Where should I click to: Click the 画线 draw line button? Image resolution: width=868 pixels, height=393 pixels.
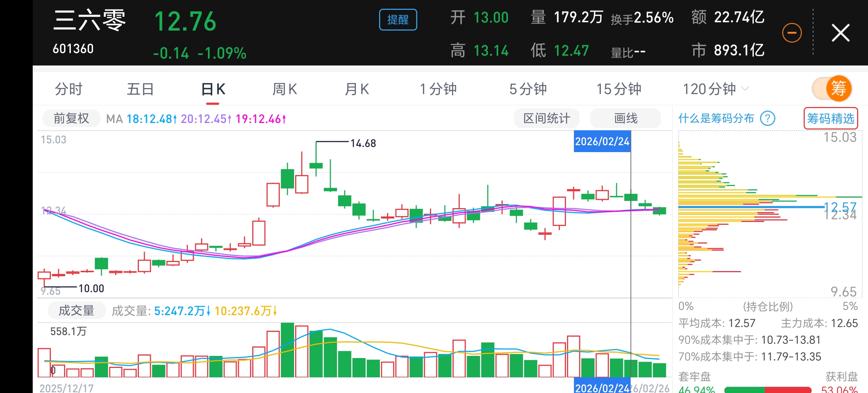626,119
